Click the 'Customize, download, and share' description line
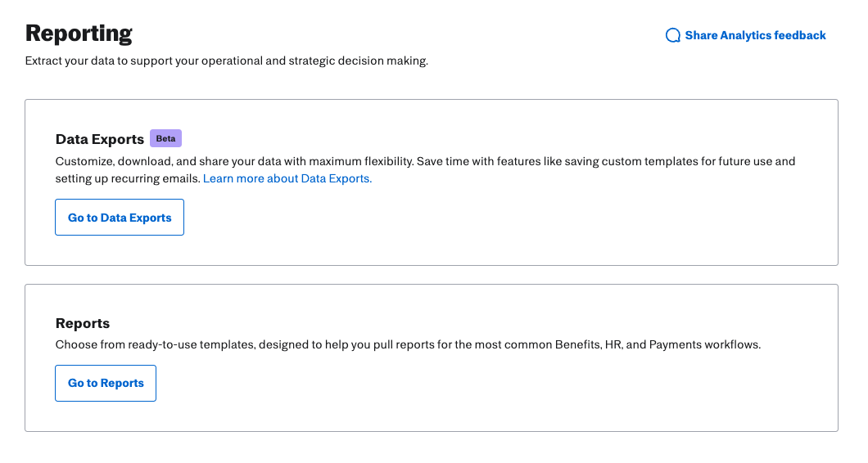This screenshot has height=463, width=868. coord(425,161)
